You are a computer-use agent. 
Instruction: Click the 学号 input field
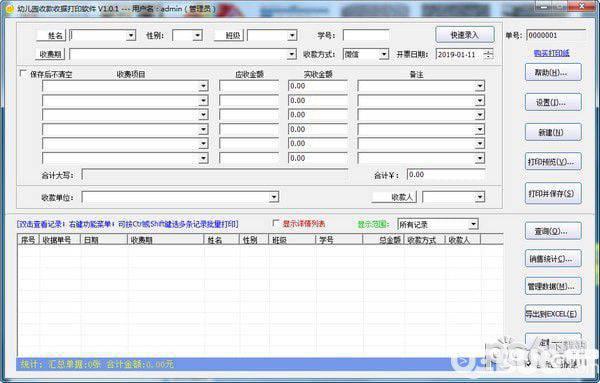coord(366,36)
